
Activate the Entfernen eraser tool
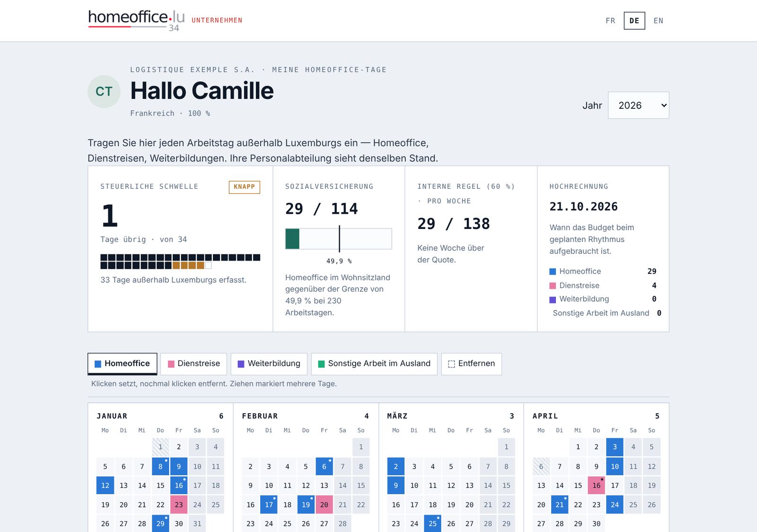[x=471, y=364]
